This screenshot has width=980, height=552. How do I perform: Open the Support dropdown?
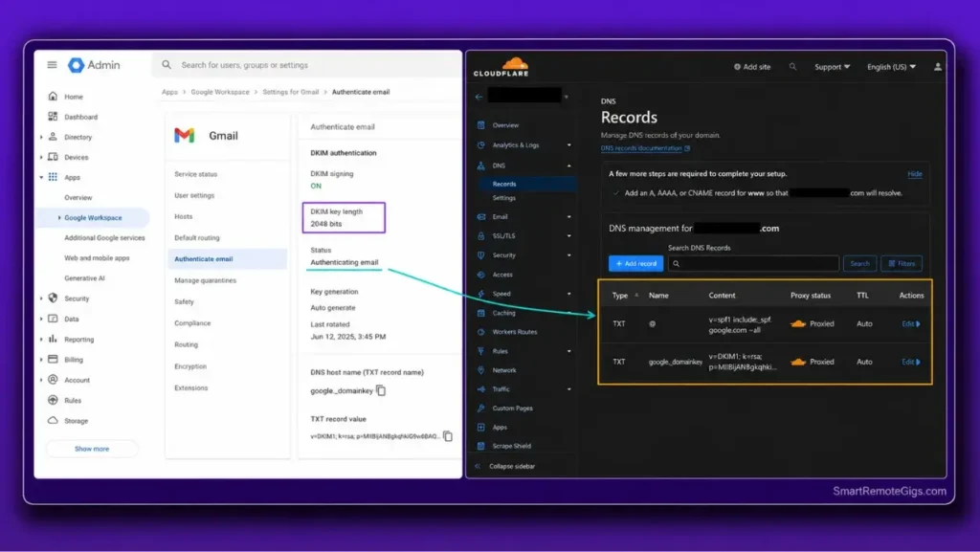coord(832,67)
